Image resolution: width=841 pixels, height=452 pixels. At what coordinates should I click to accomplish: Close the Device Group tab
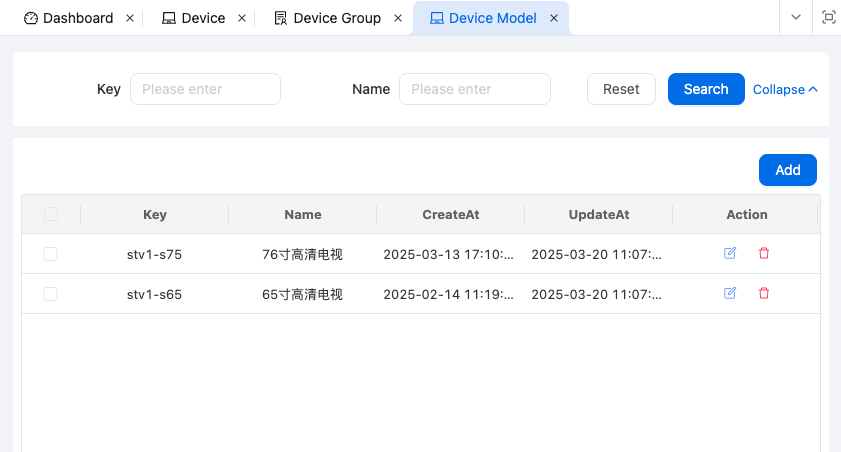(398, 18)
